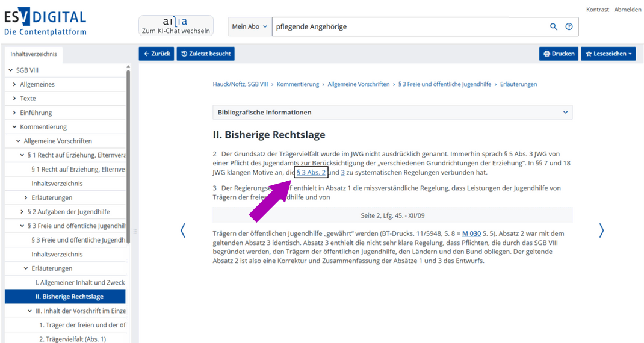Screen dimensions: 644x343
Task: Open the Mein Abo scope dropdown
Action: click(250, 26)
